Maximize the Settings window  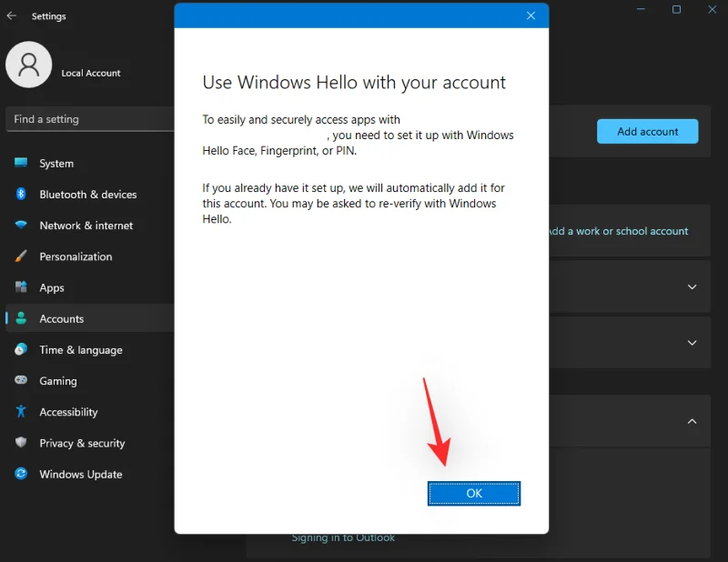point(676,9)
